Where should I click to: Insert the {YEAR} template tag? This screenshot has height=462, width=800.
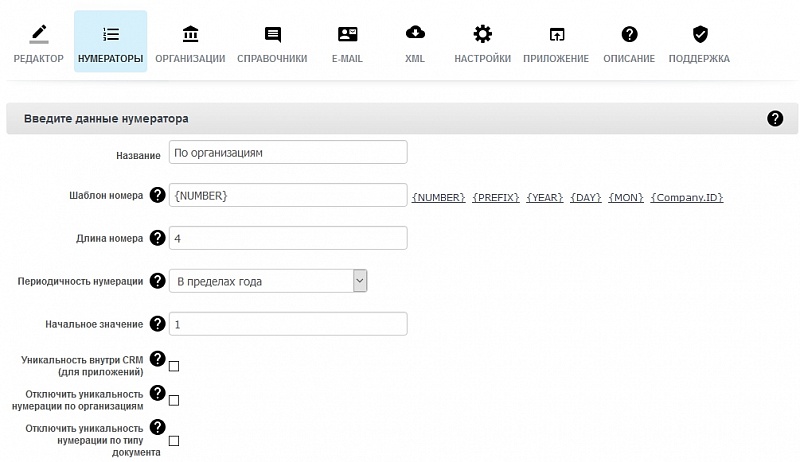coord(545,198)
